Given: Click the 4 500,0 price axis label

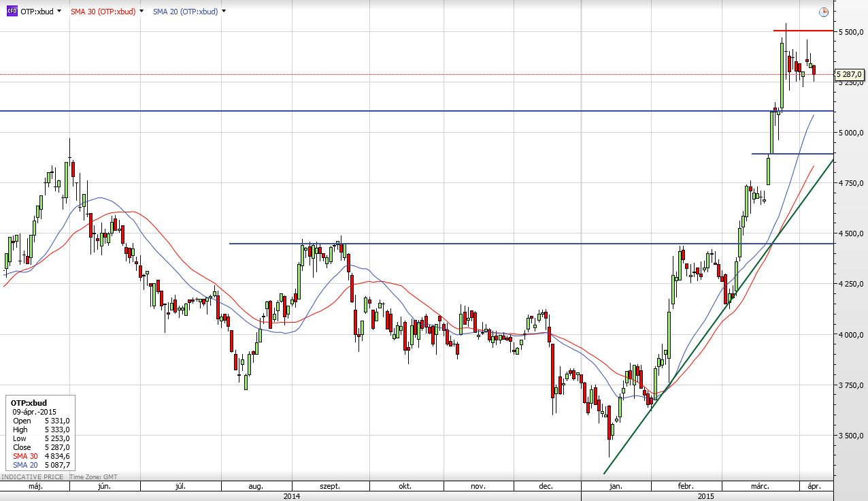Looking at the screenshot, I should point(850,233).
